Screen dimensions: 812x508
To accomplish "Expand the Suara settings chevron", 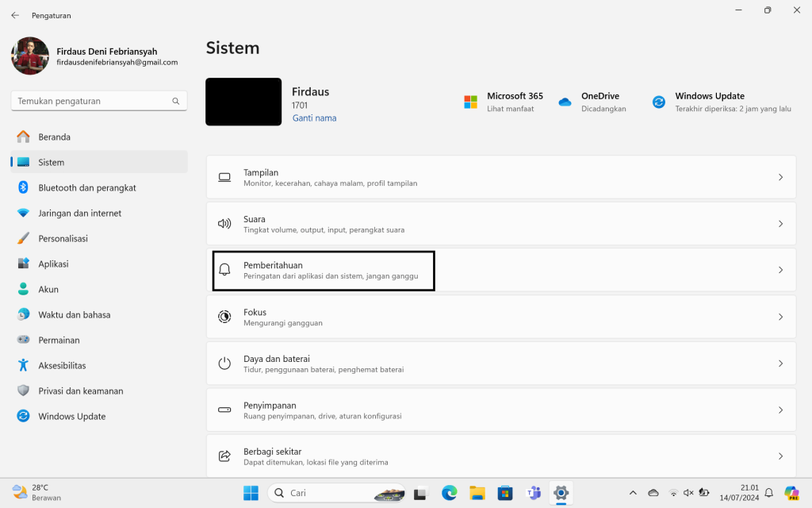I will pyautogui.click(x=780, y=224).
